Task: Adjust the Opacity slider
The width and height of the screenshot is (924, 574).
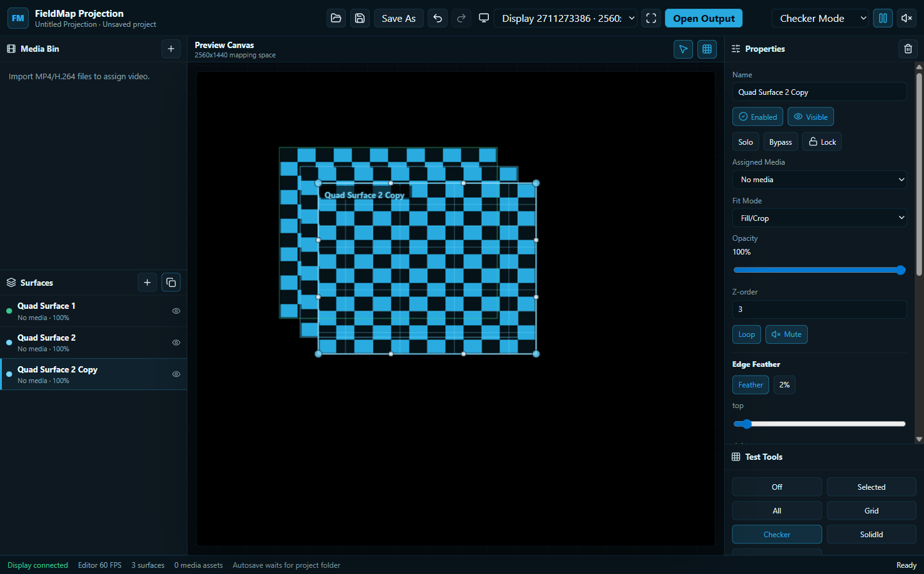Action: [x=819, y=270]
